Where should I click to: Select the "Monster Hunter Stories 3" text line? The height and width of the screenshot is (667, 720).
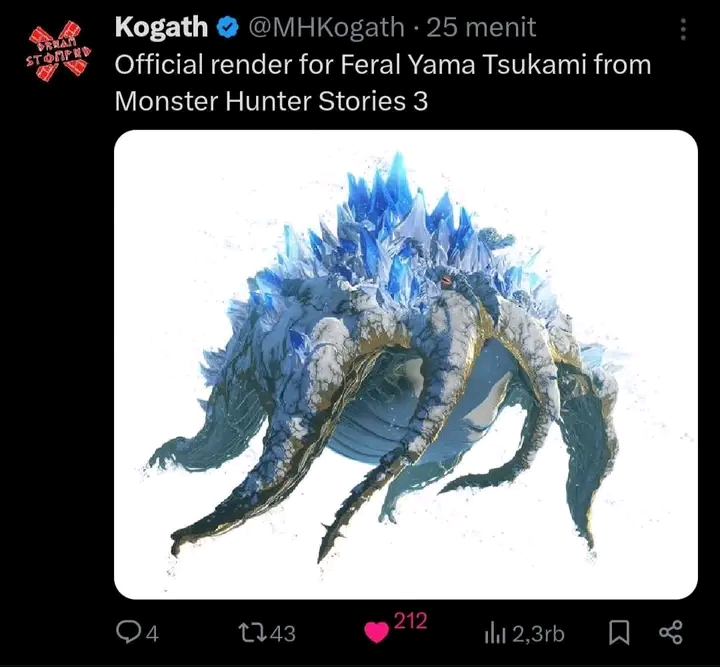pyautogui.click(x=271, y=101)
